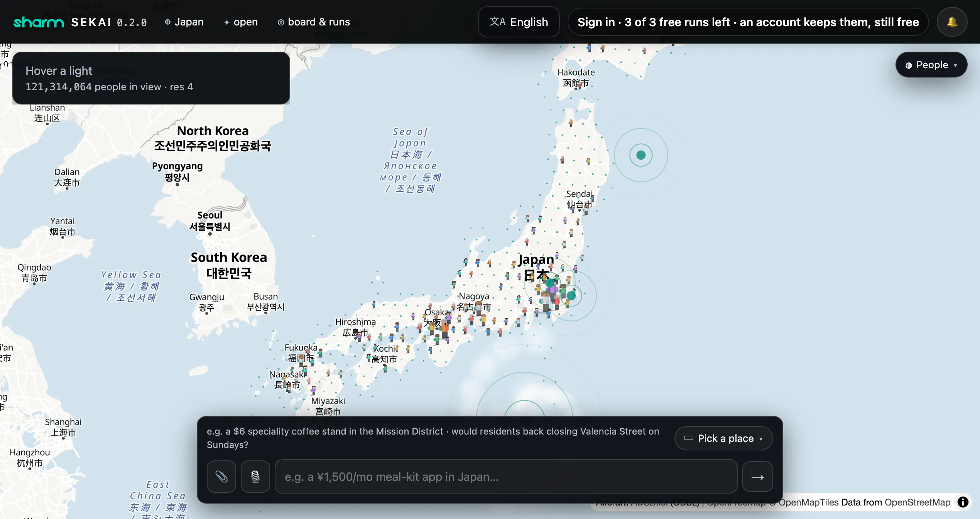Click the Nagoya city label
The image size is (980, 519).
(x=474, y=302)
